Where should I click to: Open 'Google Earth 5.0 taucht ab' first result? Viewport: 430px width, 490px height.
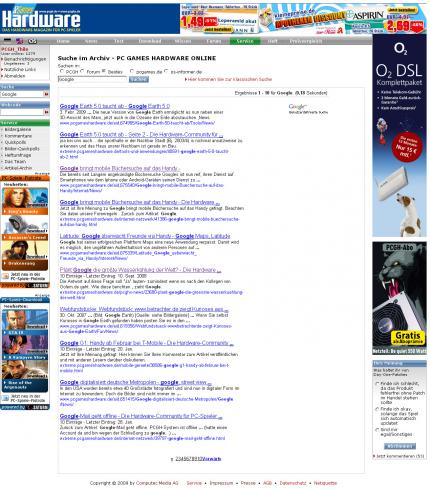point(115,106)
